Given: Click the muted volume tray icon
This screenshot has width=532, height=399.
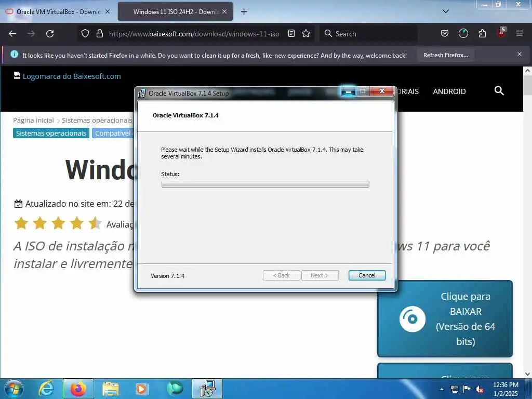Looking at the screenshot, I should tap(480, 389).
